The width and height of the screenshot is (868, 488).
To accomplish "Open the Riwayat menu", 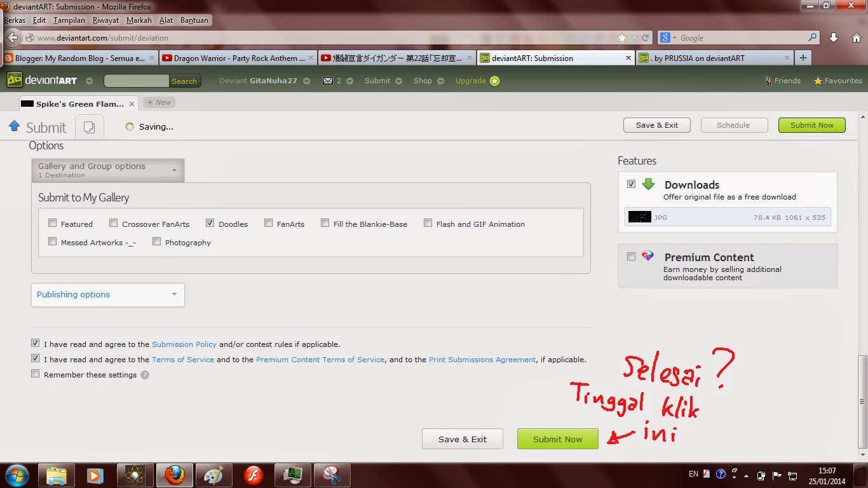I will coord(105,20).
